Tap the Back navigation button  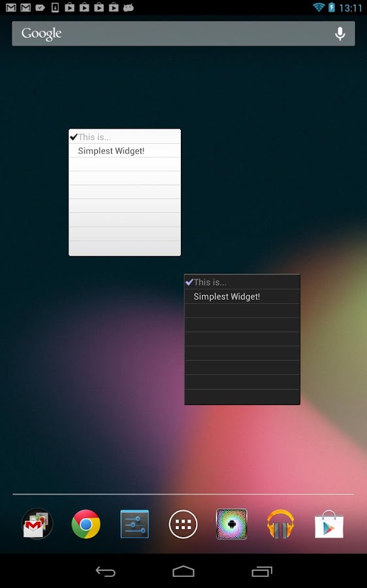pos(105,572)
